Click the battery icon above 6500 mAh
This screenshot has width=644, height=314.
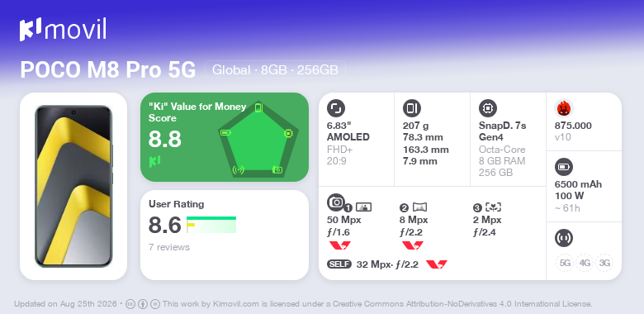coord(563,167)
